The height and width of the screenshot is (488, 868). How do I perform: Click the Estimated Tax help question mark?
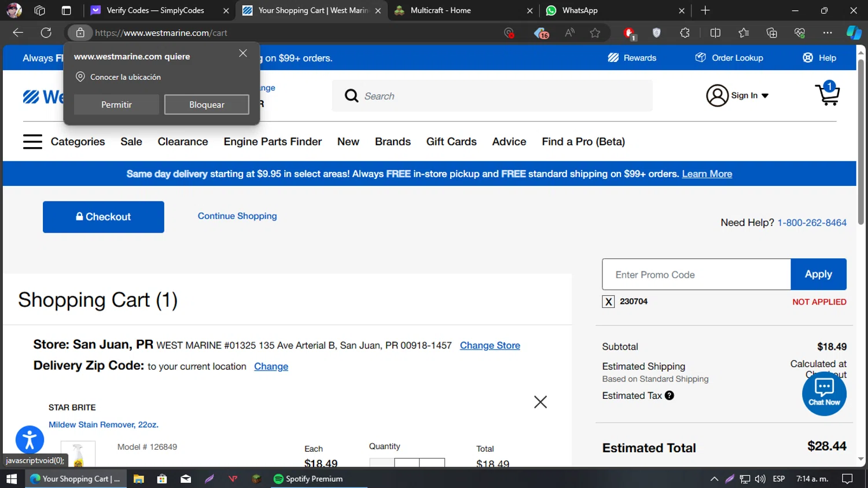tap(670, 395)
